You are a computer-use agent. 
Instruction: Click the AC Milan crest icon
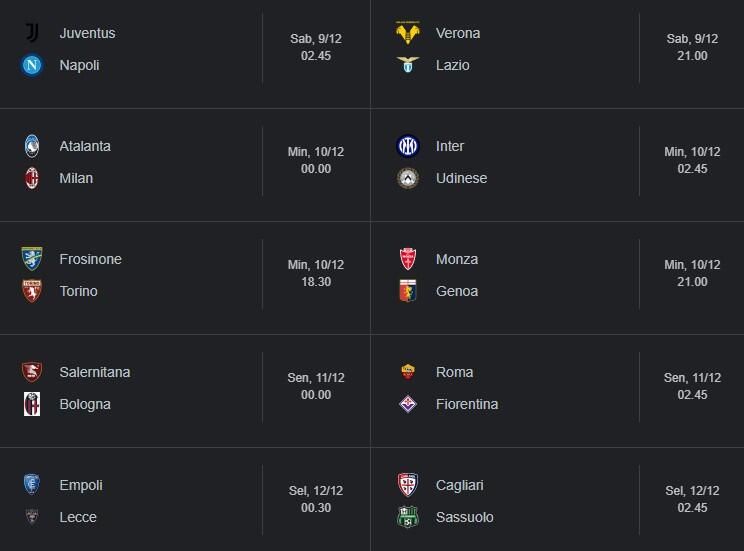(32, 178)
